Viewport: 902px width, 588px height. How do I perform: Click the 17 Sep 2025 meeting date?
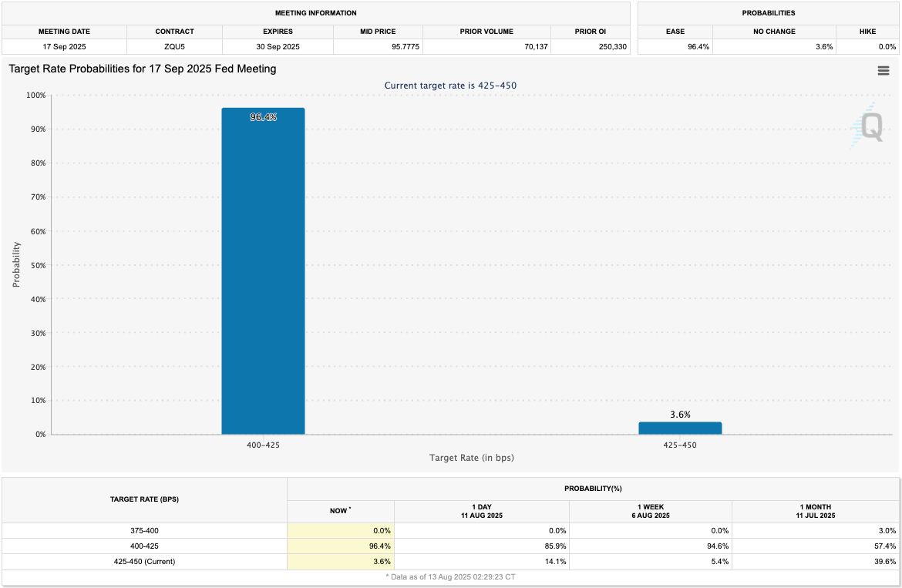tap(64, 46)
